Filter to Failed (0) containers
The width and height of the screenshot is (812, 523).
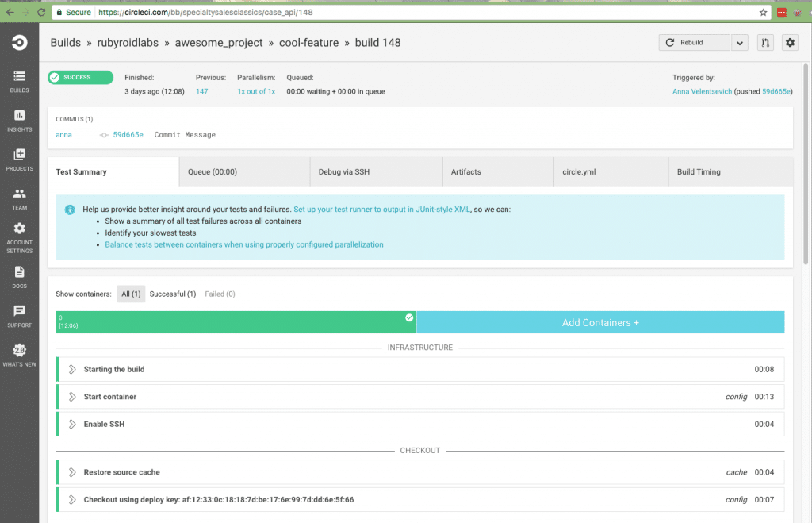tap(220, 294)
